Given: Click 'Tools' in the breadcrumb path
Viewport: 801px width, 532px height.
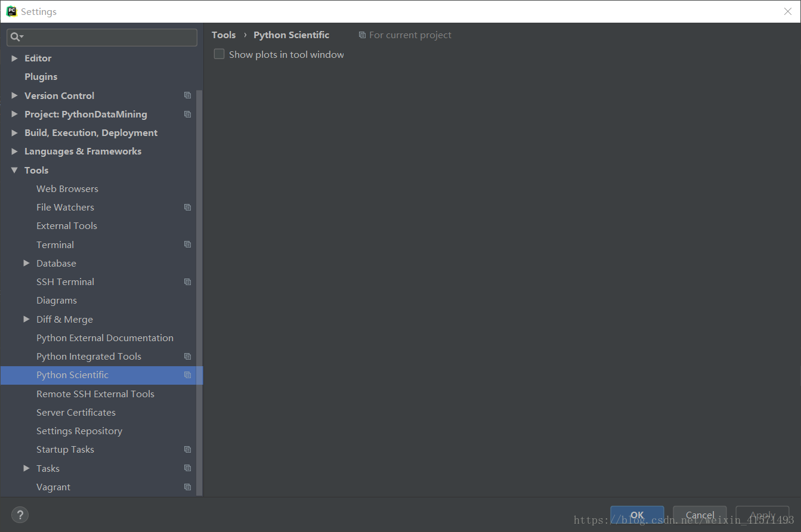Looking at the screenshot, I should coord(224,35).
